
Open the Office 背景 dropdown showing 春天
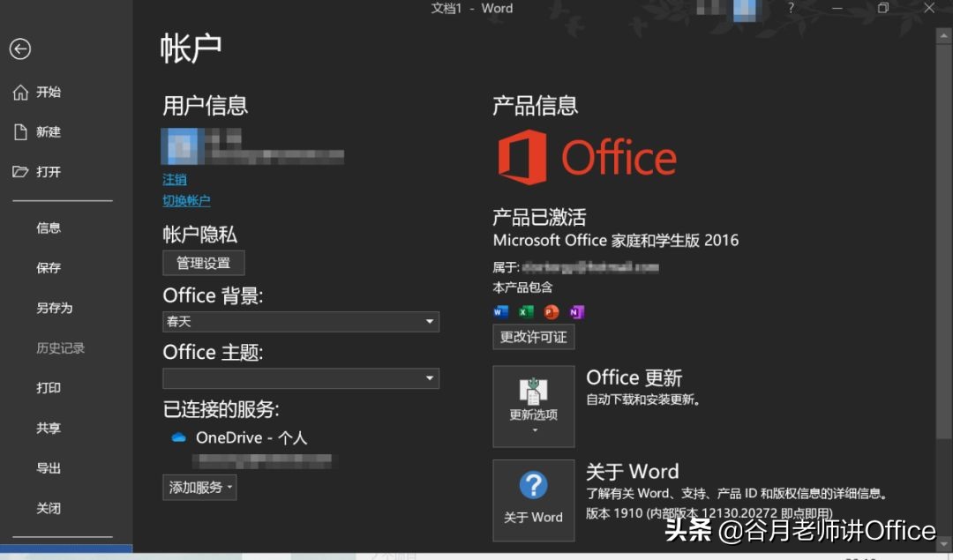(x=301, y=321)
